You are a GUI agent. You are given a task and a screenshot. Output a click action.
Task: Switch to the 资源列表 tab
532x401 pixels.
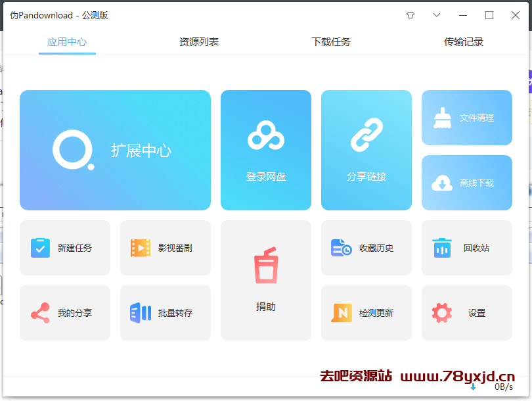coord(199,42)
